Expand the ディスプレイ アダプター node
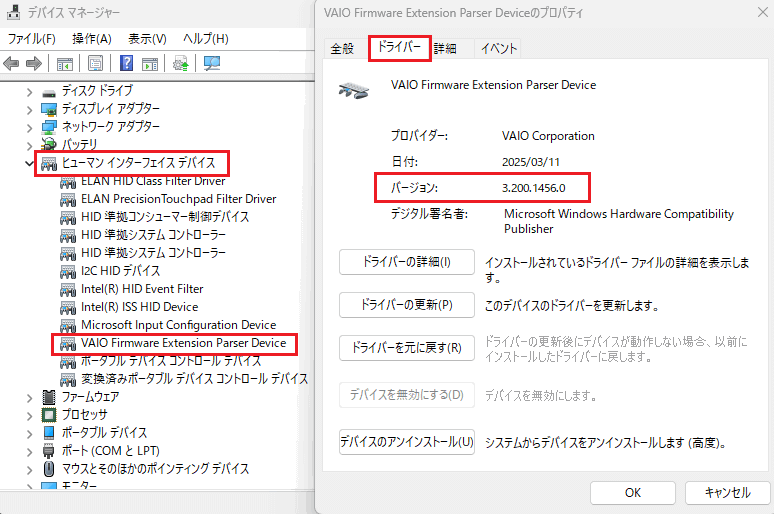This screenshot has height=514, width=774. (x=29, y=110)
